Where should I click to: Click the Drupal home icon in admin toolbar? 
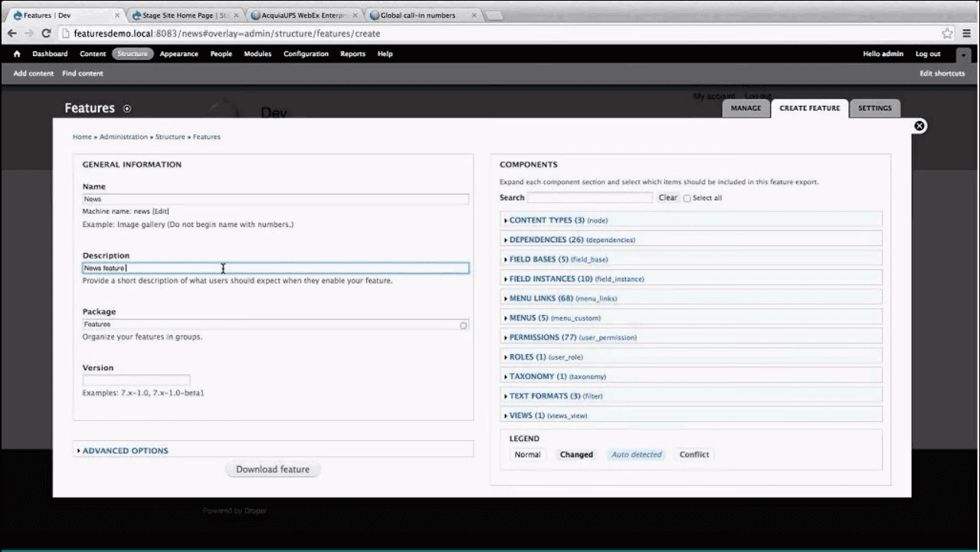17,54
